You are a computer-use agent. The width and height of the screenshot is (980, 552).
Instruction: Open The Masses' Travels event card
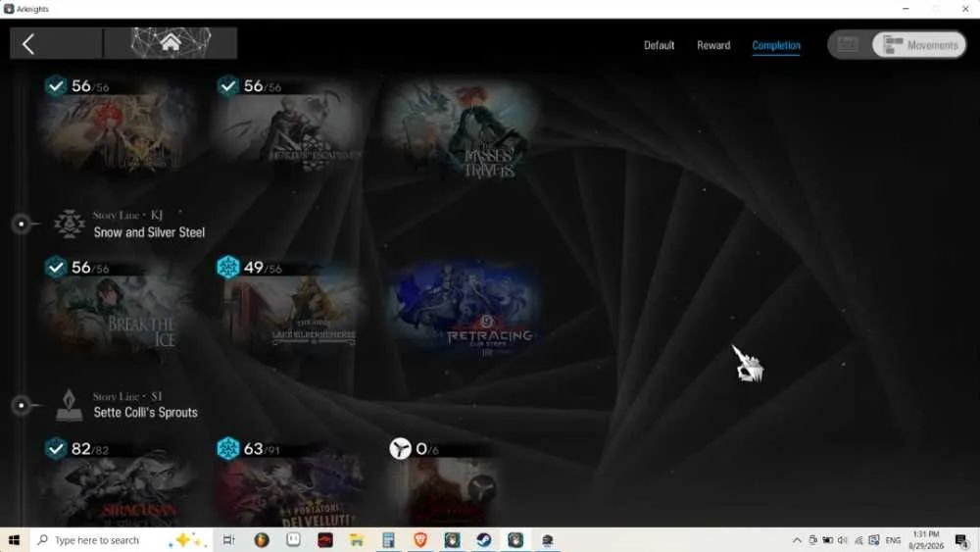coord(462,130)
